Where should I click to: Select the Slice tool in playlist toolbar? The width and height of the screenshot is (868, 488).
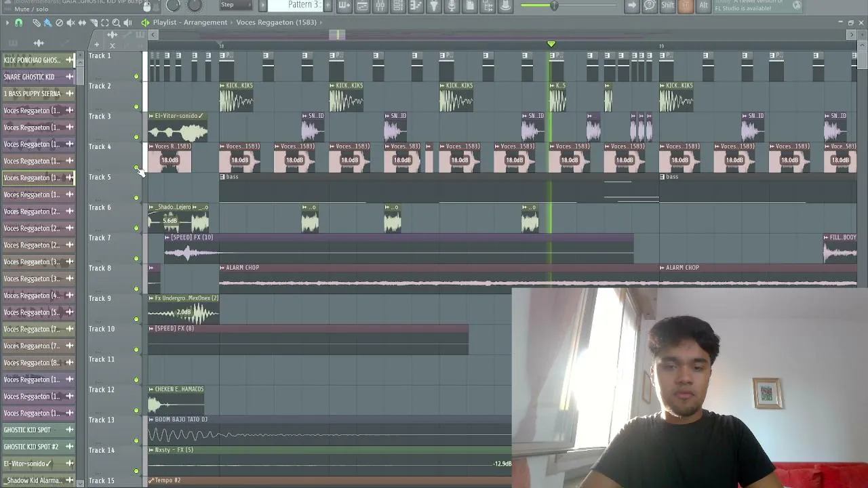click(x=94, y=22)
